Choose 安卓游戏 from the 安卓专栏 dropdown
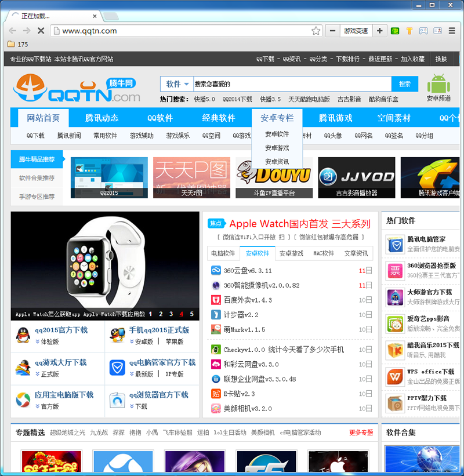This screenshot has height=476, width=464. [277, 148]
